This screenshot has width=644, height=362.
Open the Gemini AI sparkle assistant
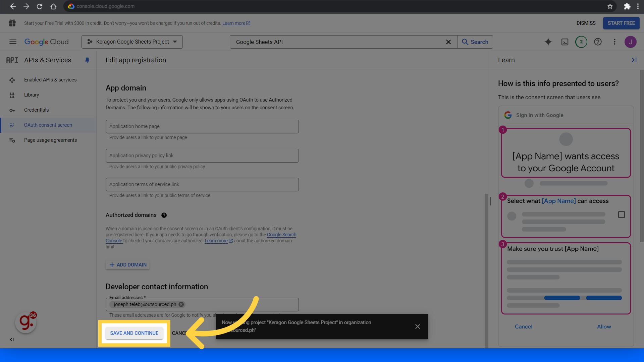tap(548, 42)
